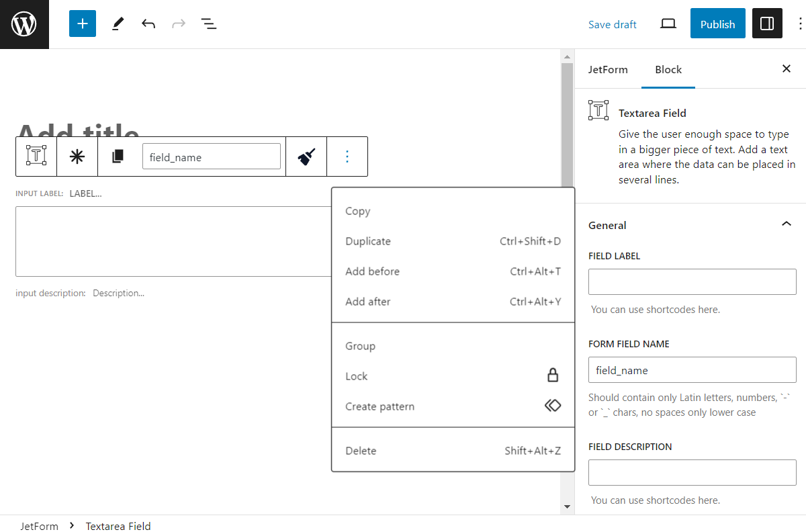Click the WordPress logo
Viewport: 806px width, 532px height.
[x=24, y=24]
